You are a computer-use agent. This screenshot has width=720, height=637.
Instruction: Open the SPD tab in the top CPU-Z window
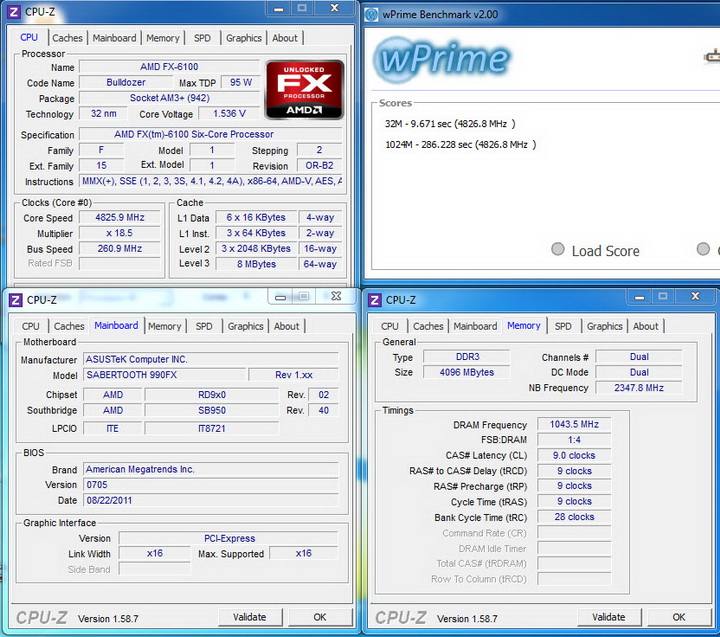[202, 38]
